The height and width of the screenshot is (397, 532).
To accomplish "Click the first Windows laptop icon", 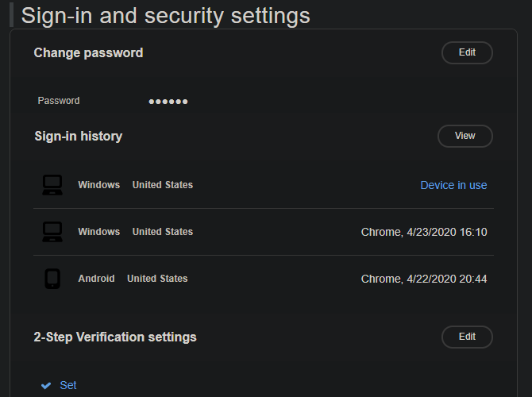I will (x=52, y=185).
